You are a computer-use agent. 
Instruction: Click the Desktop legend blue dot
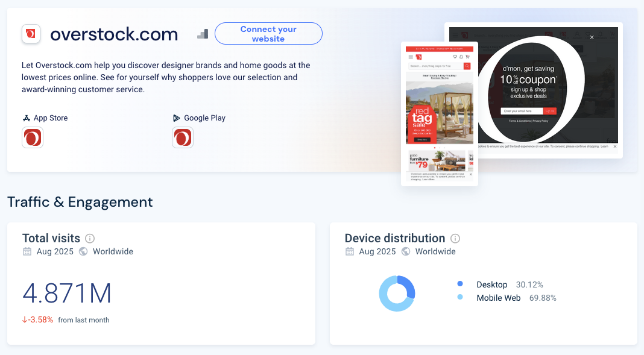(x=460, y=284)
